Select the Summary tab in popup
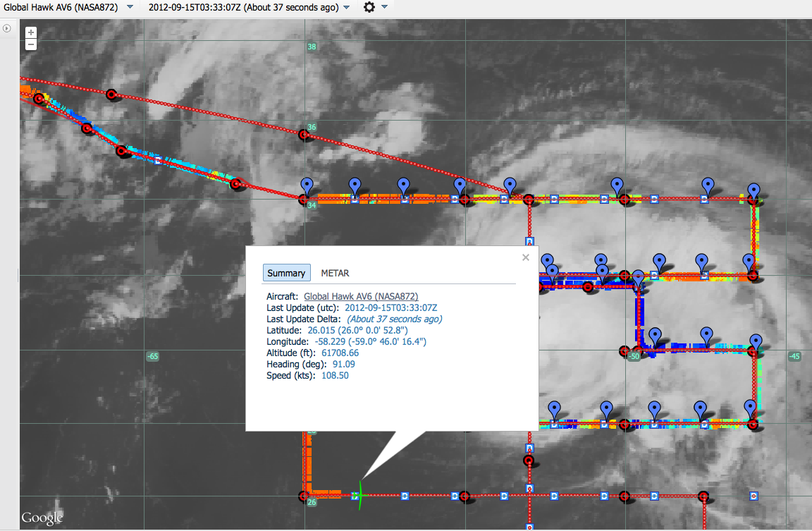 click(286, 273)
